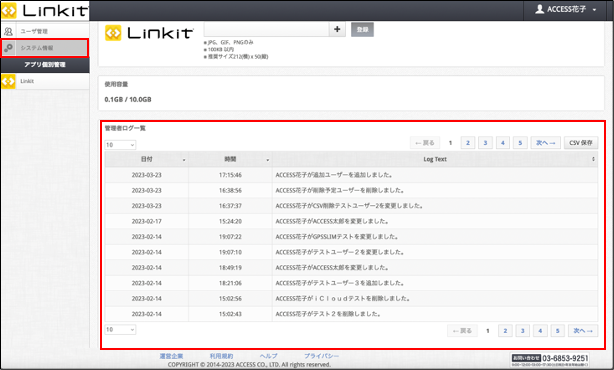Click the 管理者ログ一覧 section title

click(x=125, y=128)
